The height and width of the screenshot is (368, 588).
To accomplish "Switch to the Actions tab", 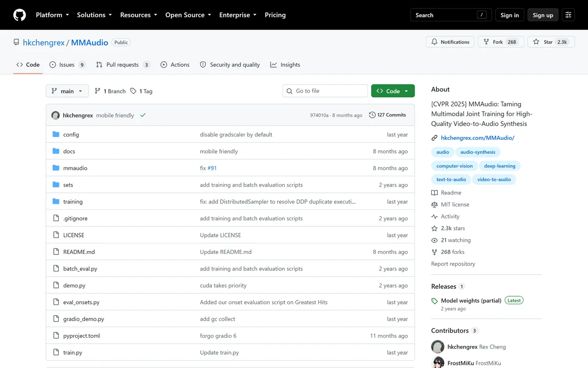I will pos(175,65).
